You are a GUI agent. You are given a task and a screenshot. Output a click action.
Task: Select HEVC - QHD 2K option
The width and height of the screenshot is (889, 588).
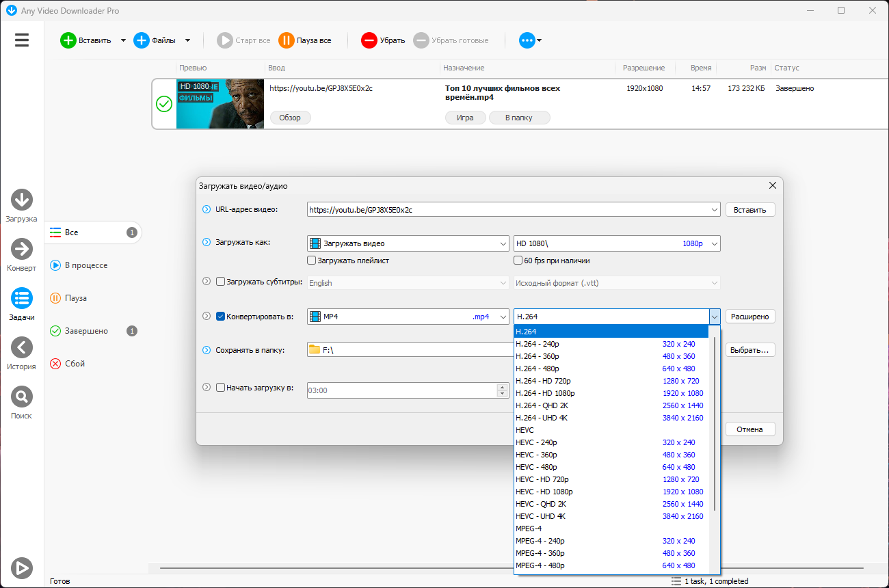coord(611,504)
